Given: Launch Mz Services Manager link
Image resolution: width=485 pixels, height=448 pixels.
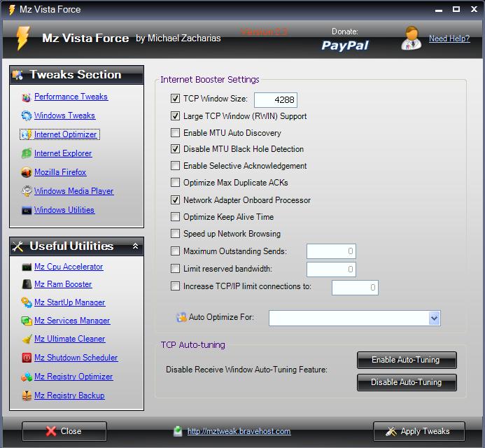Looking at the screenshot, I should 72,321.
